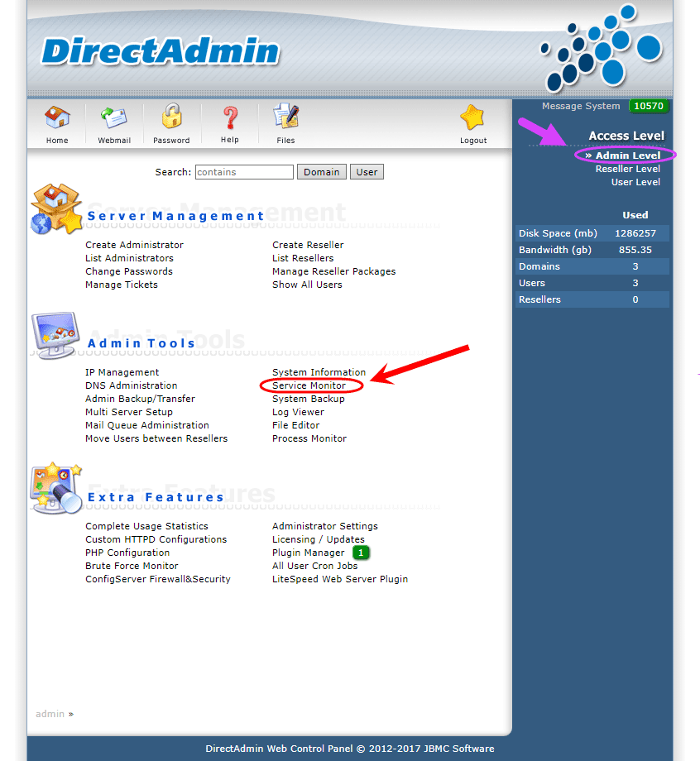Click Disk Space (mb) row label

(558, 233)
